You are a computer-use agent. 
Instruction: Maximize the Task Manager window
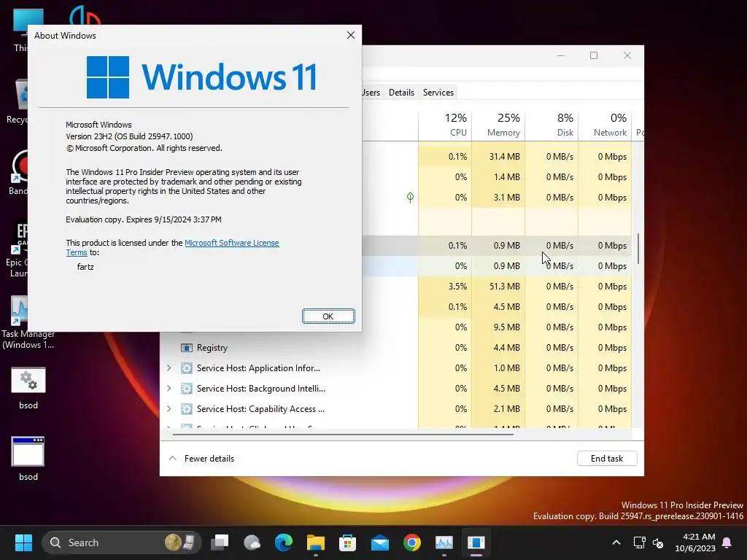[x=594, y=55]
